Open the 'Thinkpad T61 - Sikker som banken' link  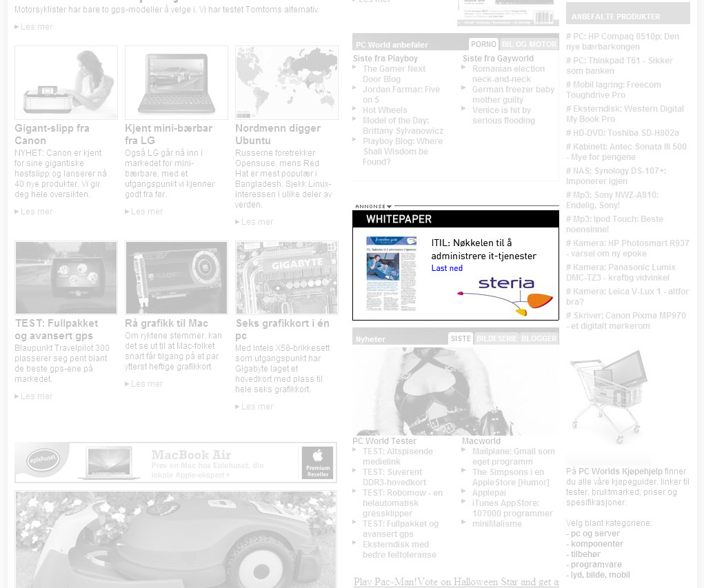click(620, 65)
